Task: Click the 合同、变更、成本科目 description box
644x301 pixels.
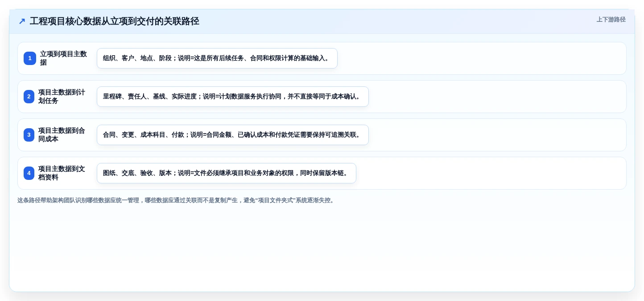Action: point(233,135)
